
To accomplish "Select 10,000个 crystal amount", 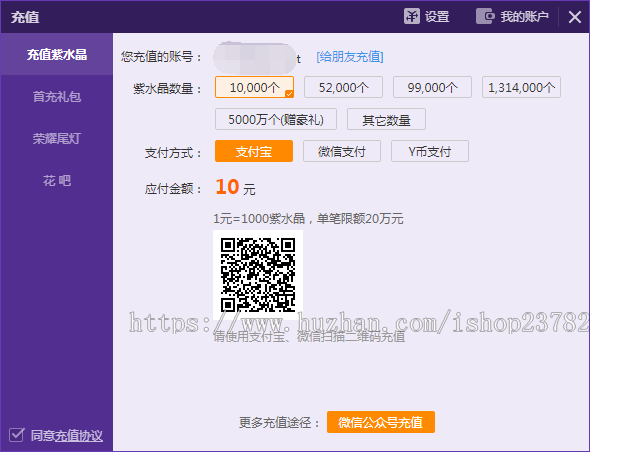I will (254, 87).
